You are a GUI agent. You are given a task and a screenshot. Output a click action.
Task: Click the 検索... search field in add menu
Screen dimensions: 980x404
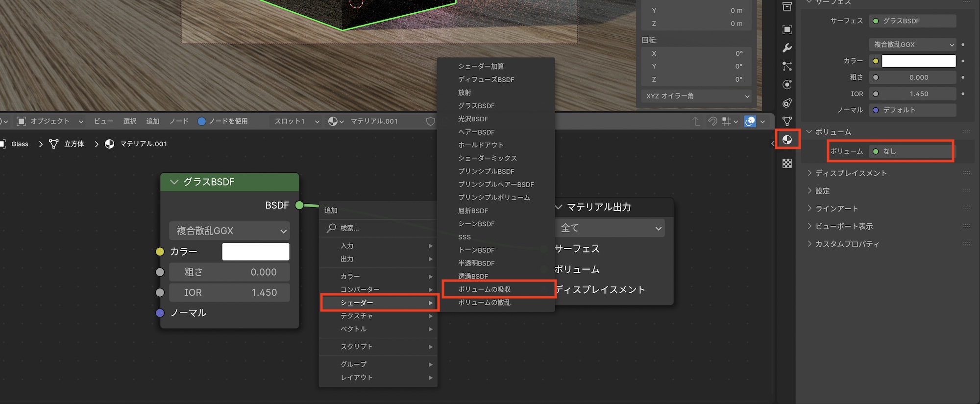click(x=377, y=228)
